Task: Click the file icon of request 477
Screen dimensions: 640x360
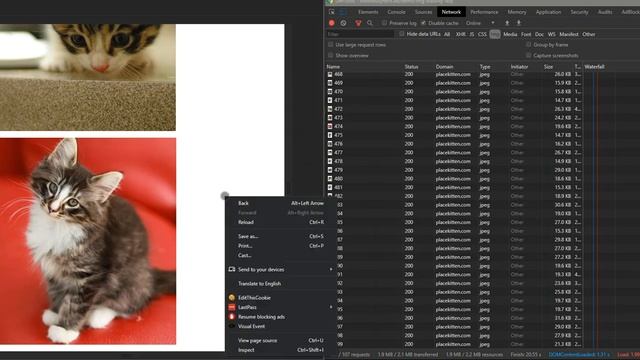Action: pyautogui.click(x=330, y=153)
